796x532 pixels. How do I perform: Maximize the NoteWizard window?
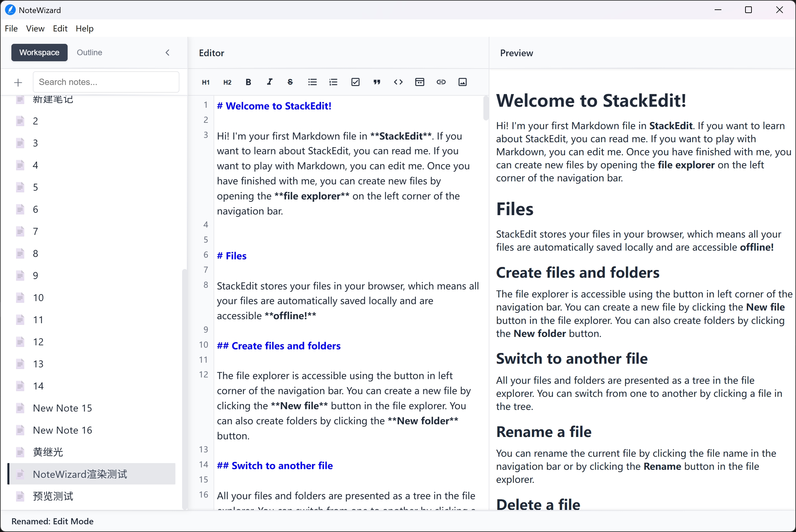tap(748, 10)
